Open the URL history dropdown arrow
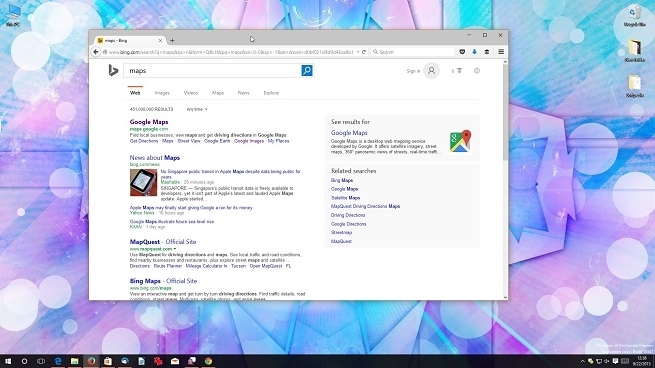The height and width of the screenshot is (368, 655). [x=358, y=52]
